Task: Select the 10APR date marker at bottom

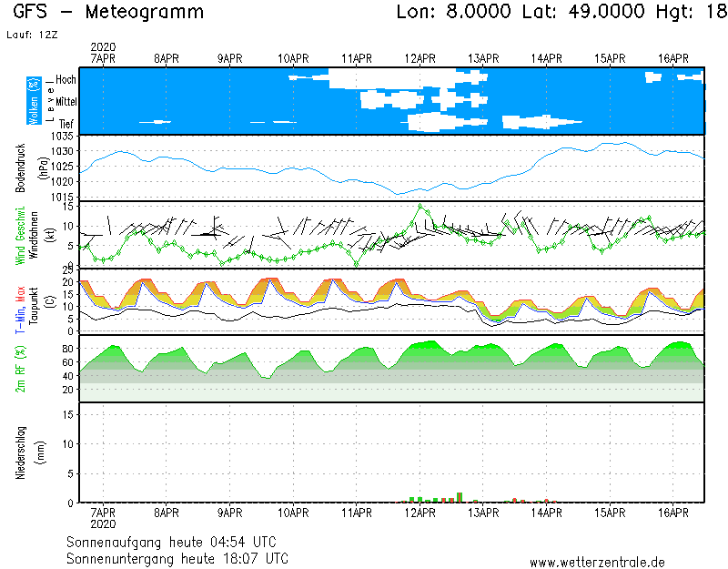Action: pos(293,513)
